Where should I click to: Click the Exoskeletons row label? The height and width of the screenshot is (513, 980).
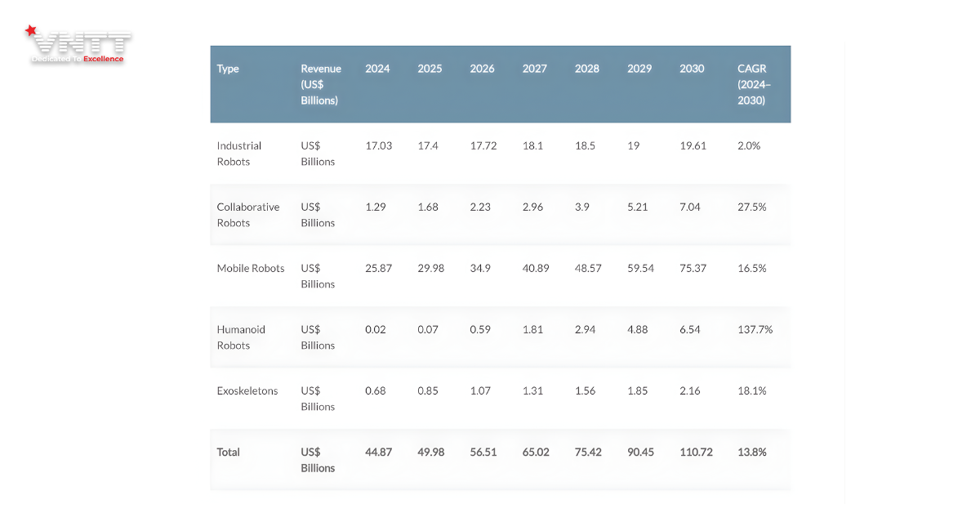pyautogui.click(x=247, y=390)
